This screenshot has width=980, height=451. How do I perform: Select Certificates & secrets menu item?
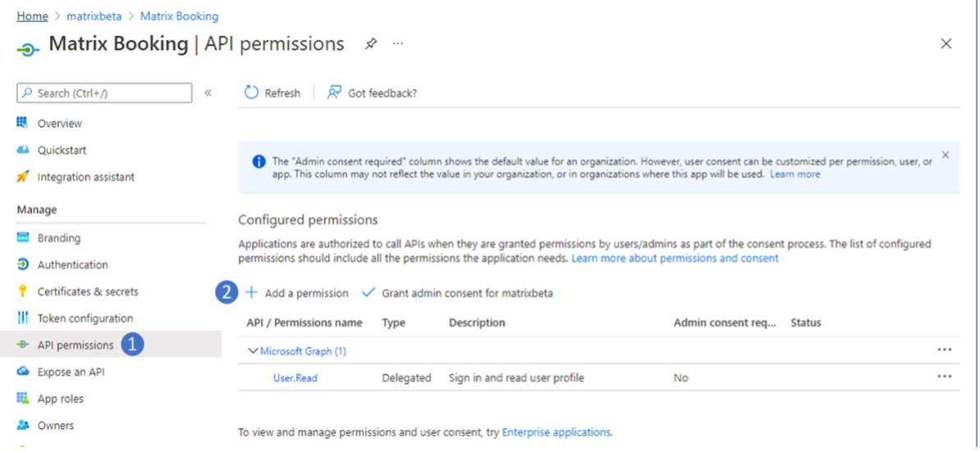tap(88, 292)
